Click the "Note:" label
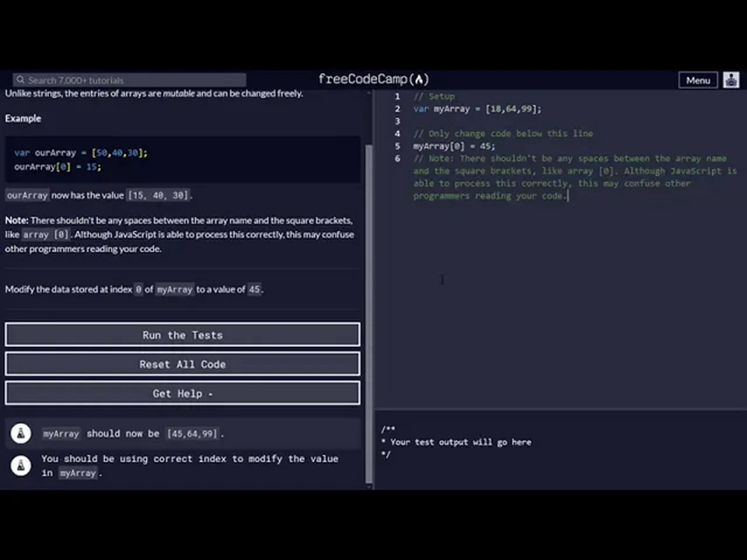This screenshot has width=747, height=560. pyautogui.click(x=17, y=220)
